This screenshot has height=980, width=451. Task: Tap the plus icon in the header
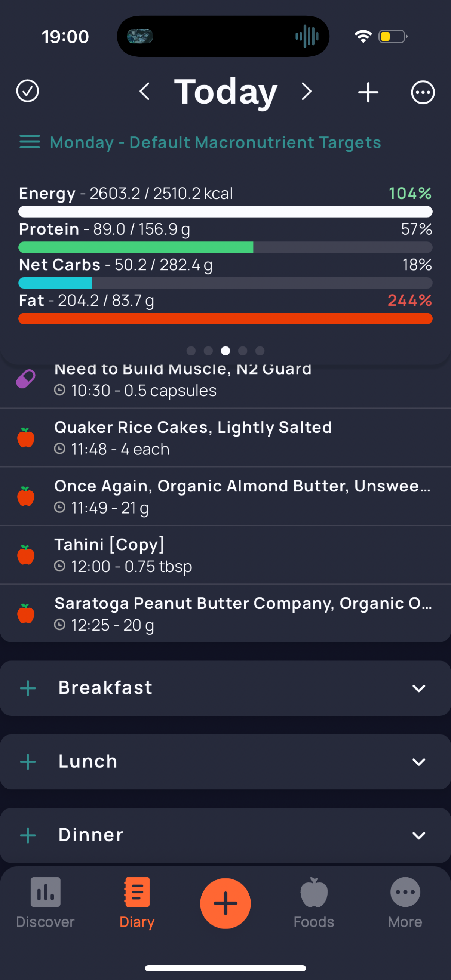point(368,92)
